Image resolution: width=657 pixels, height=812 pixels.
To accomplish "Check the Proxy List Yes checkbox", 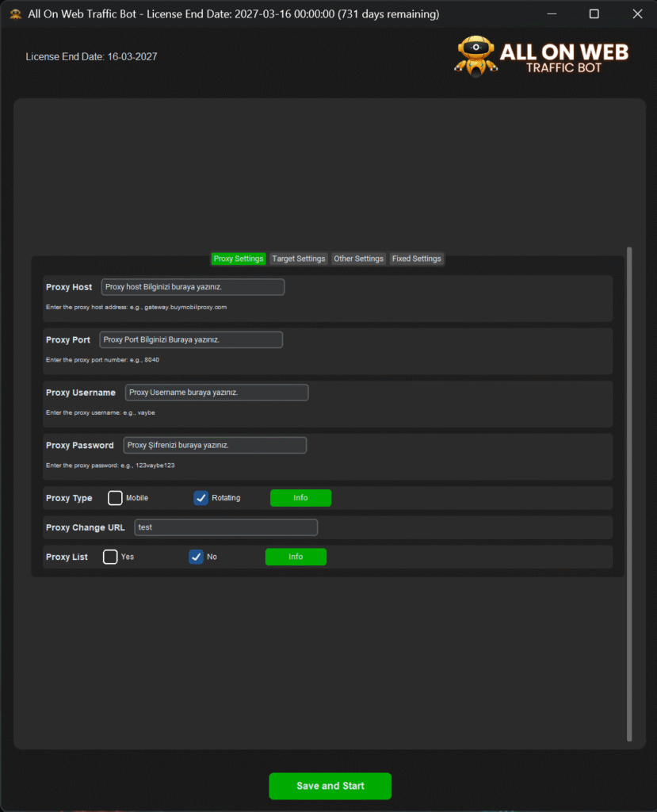I will click(110, 557).
